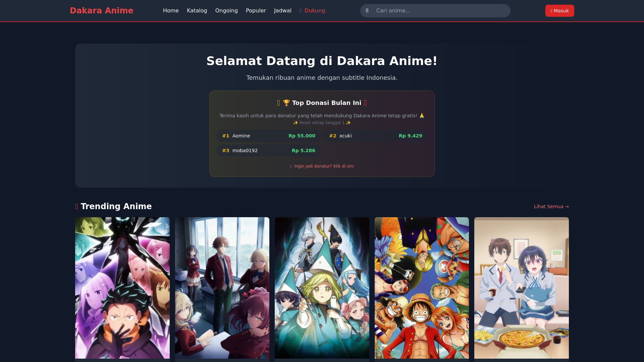The image size is (644, 362).
Task: Select the #2 xcuki donor entry
Action: pyautogui.click(x=375, y=136)
